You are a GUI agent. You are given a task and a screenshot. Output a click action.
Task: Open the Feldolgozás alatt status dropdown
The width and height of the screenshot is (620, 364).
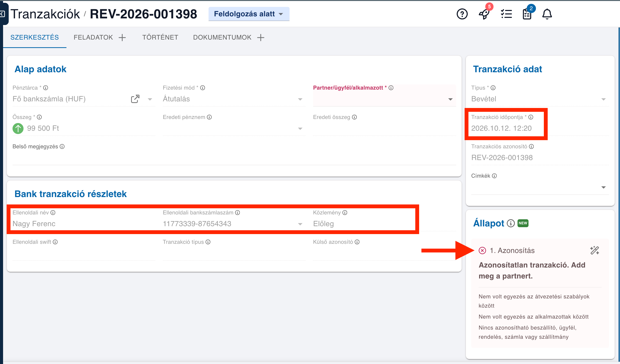pyautogui.click(x=249, y=14)
